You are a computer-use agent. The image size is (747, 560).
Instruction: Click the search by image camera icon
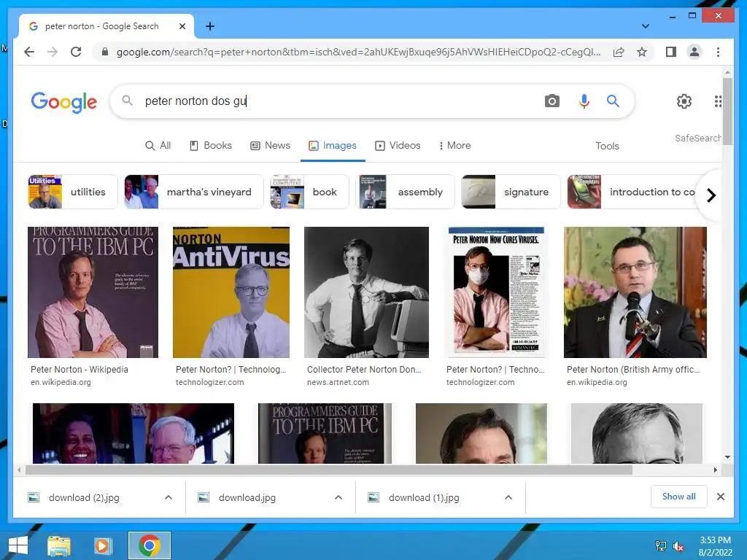coord(552,101)
